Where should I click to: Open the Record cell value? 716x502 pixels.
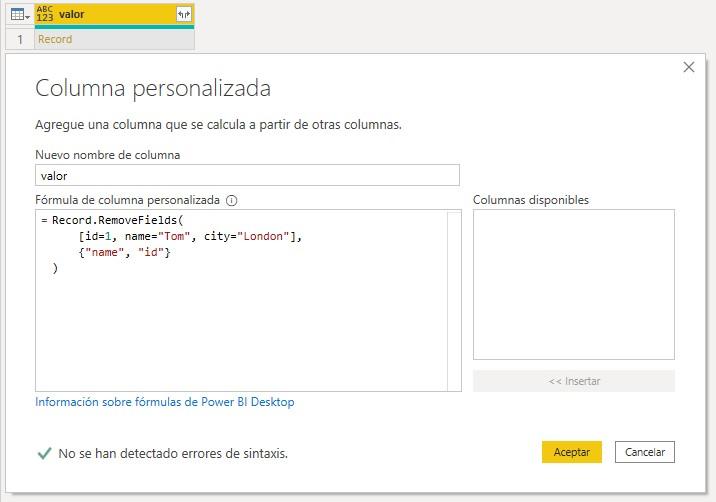click(x=55, y=40)
